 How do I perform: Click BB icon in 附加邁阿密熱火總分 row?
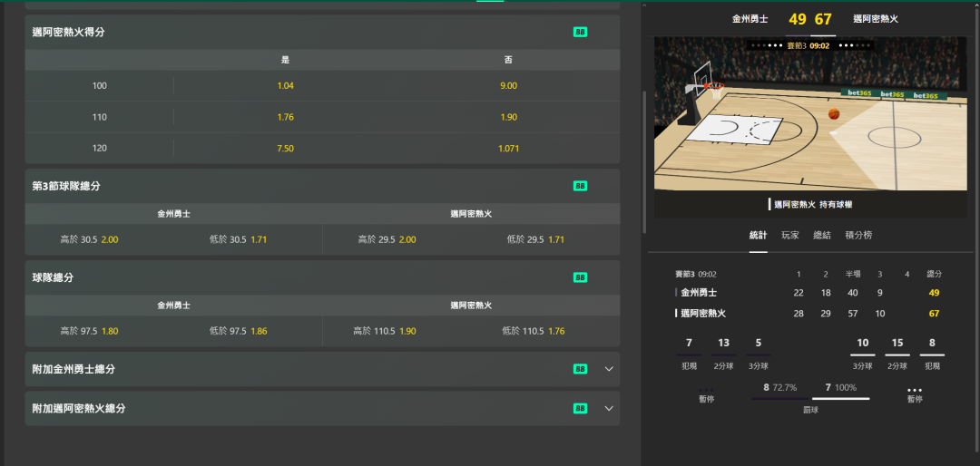(x=580, y=408)
